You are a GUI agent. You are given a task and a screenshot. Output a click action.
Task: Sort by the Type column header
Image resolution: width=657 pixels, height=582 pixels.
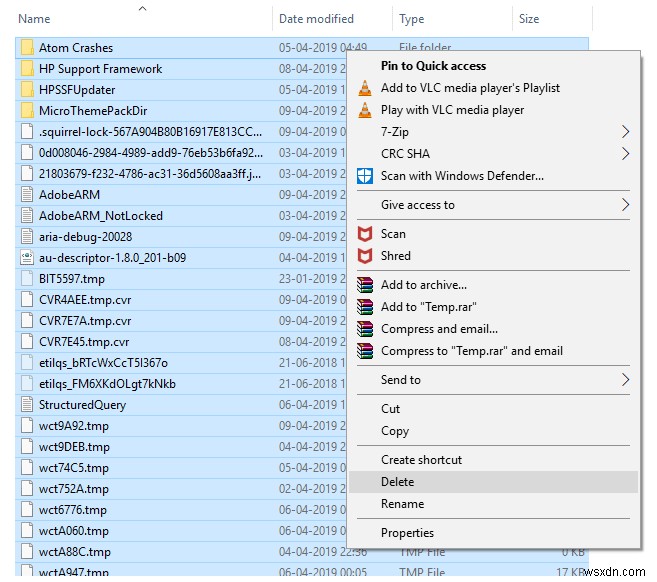(x=411, y=19)
